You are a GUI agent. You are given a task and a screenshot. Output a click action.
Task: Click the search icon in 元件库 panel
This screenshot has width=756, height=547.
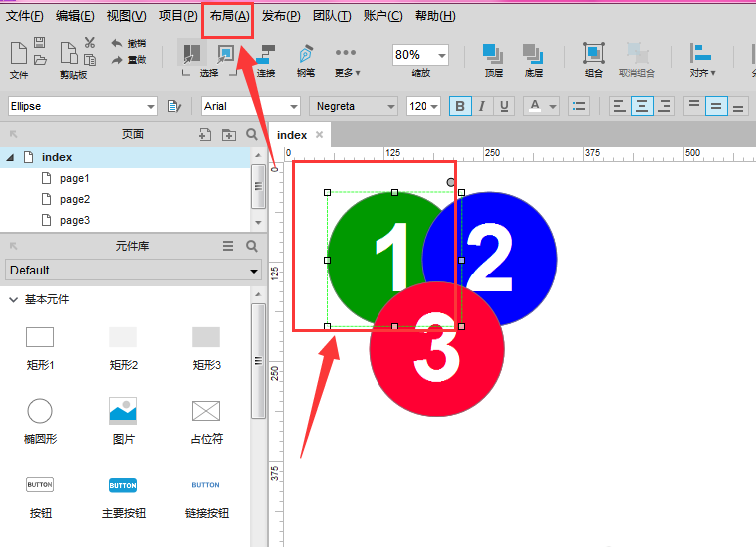252,246
